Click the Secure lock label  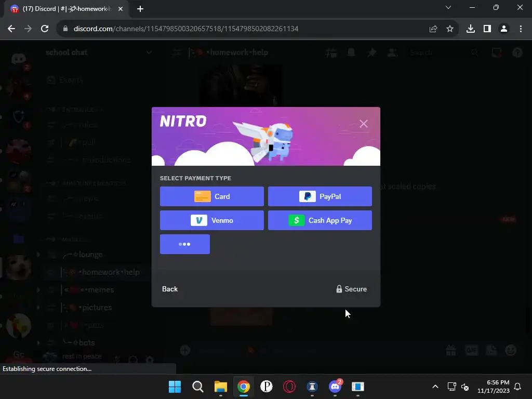click(352, 289)
